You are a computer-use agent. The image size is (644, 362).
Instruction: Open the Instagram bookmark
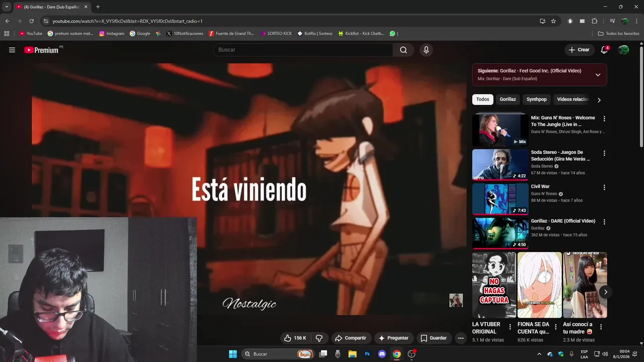click(x=112, y=33)
